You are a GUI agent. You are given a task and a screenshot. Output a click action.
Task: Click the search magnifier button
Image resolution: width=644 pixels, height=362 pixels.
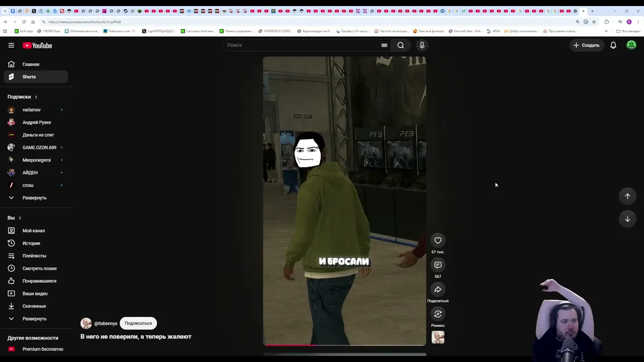coord(400,45)
